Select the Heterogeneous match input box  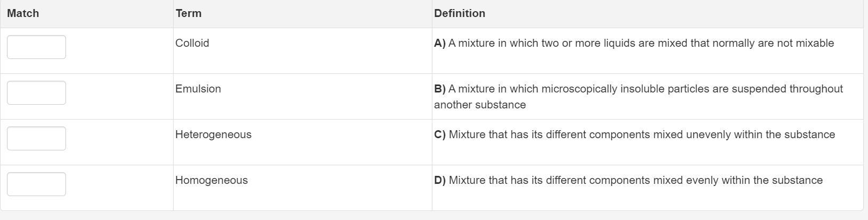point(36,139)
